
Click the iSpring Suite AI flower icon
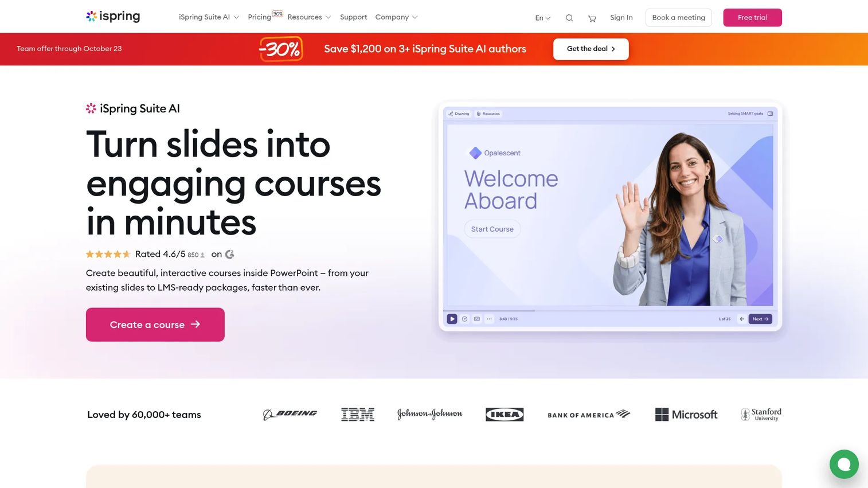91,108
